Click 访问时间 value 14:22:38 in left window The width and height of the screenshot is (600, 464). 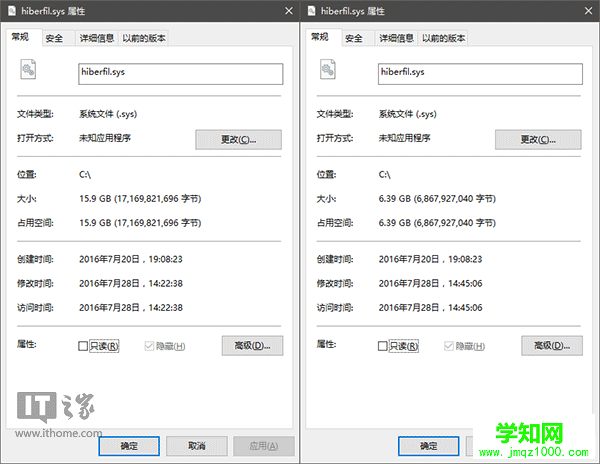(131, 308)
